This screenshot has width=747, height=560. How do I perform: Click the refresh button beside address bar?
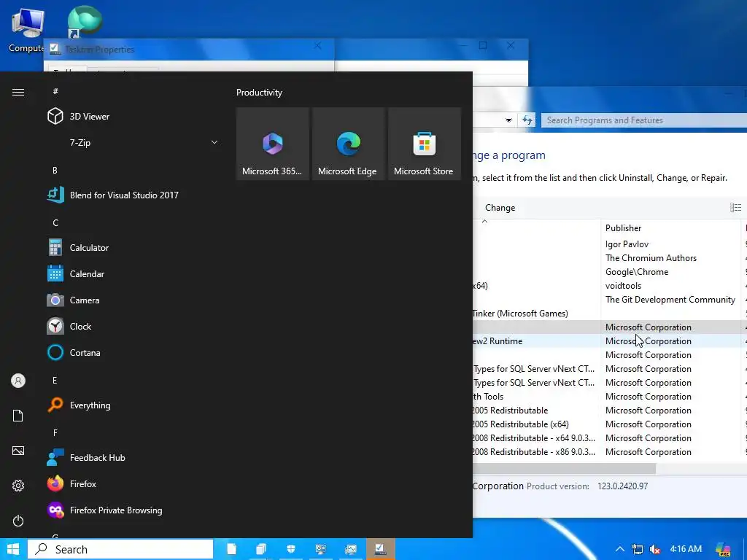pyautogui.click(x=527, y=120)
